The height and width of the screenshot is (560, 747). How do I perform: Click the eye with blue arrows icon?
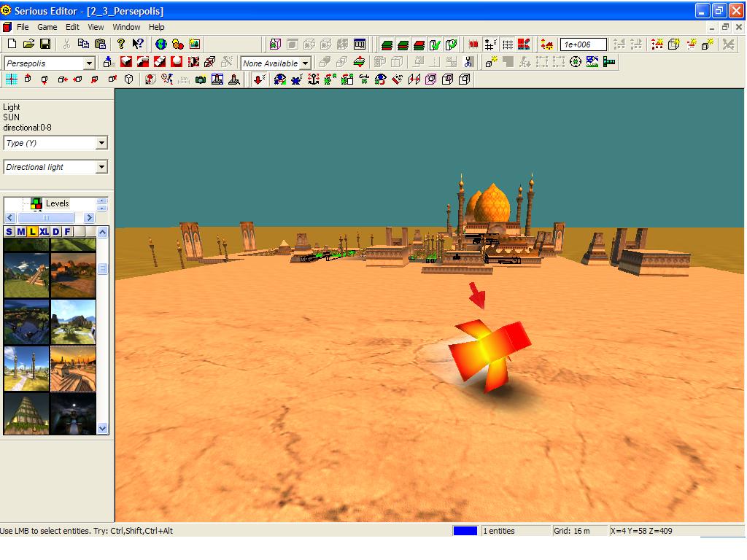[280, 79]
